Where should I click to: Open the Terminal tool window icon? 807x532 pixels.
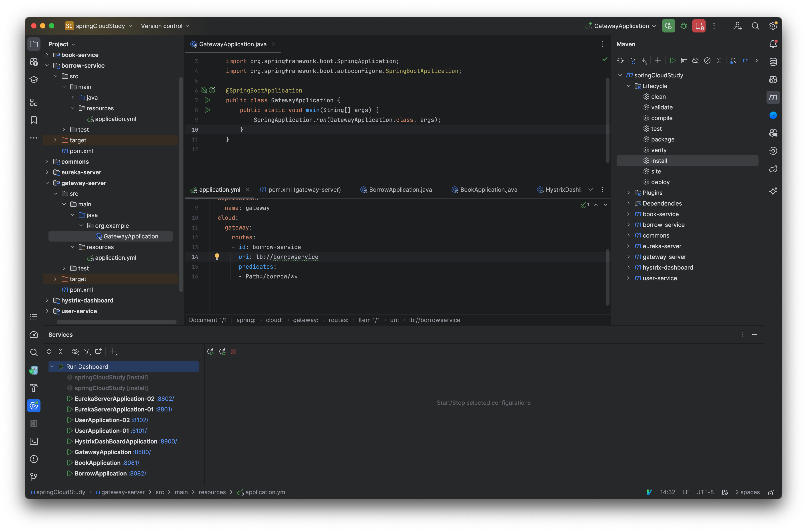34,441
